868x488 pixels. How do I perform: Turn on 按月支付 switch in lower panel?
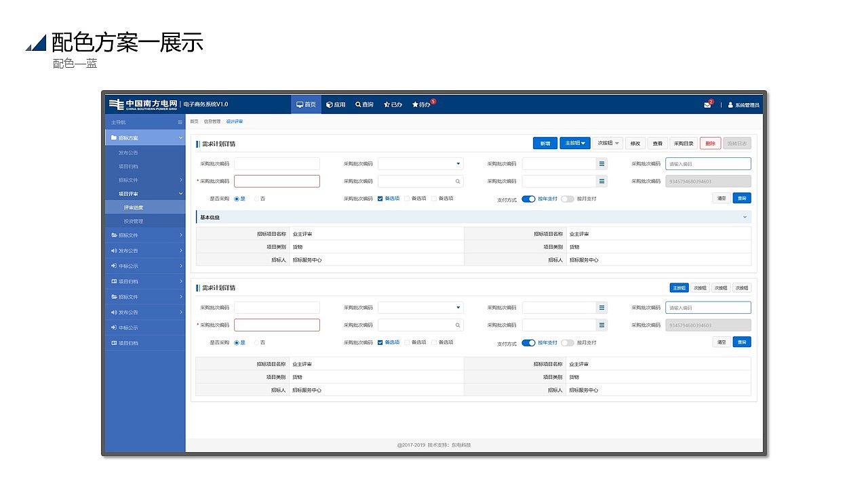pyautogui.click(x=568, y=343)
